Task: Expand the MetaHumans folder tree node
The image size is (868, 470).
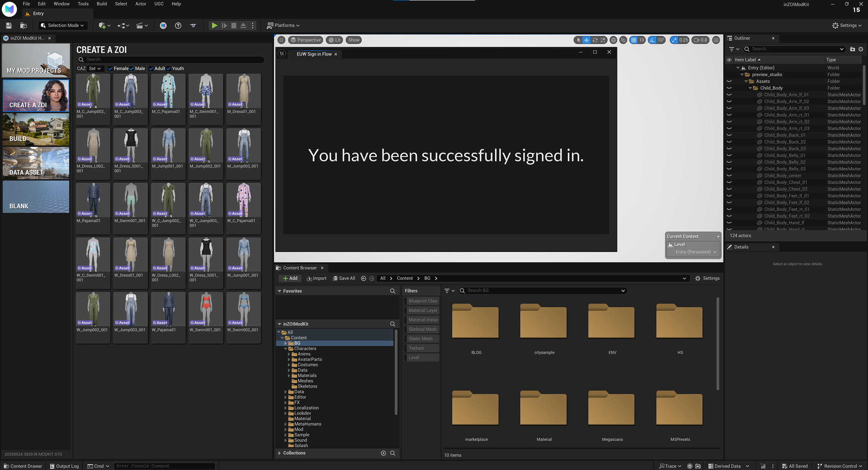Action: point(286,424)
